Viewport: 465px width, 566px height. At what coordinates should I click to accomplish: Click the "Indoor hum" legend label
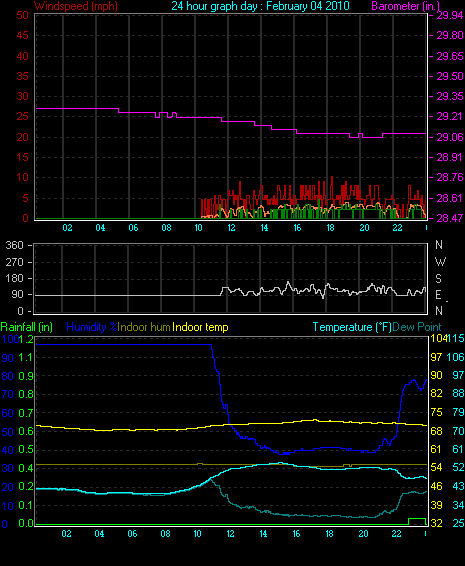(144, 327)
